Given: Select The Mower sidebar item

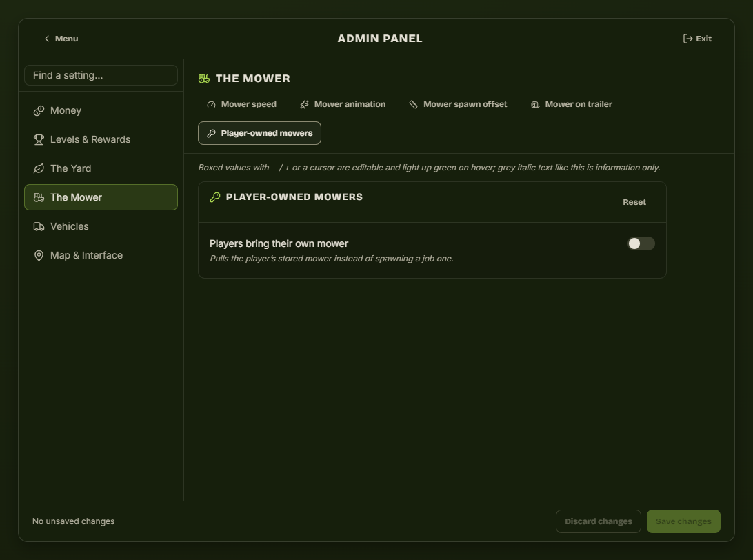Looking at the screenshot, I should tap(101, 197).
